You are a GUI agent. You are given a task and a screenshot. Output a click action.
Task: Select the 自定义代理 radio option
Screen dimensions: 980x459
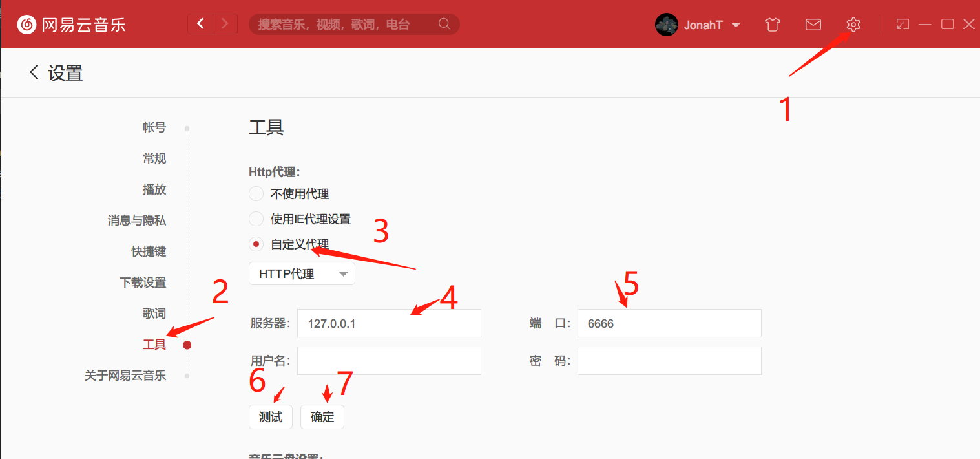[256, 244]
